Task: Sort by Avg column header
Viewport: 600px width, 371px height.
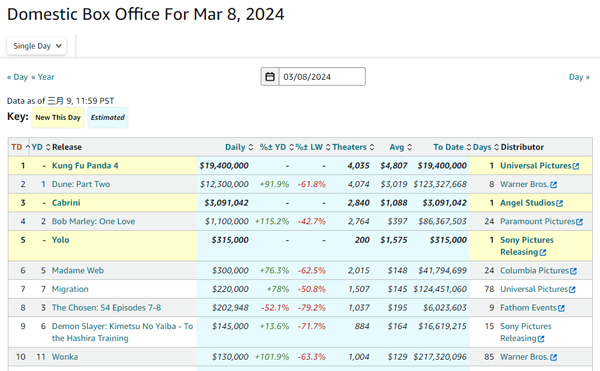Action: [x=400, y=147]
